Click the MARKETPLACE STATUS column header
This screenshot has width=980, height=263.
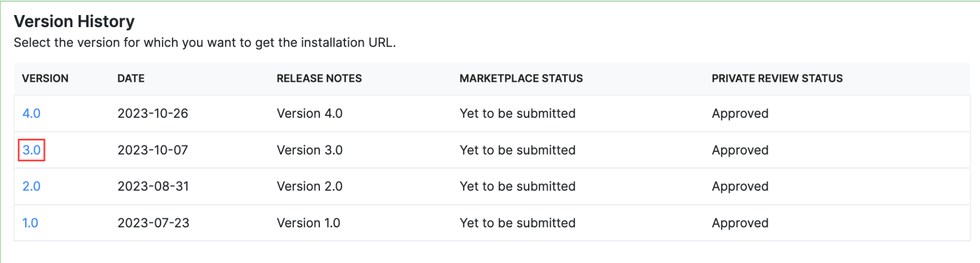(521, 78)
